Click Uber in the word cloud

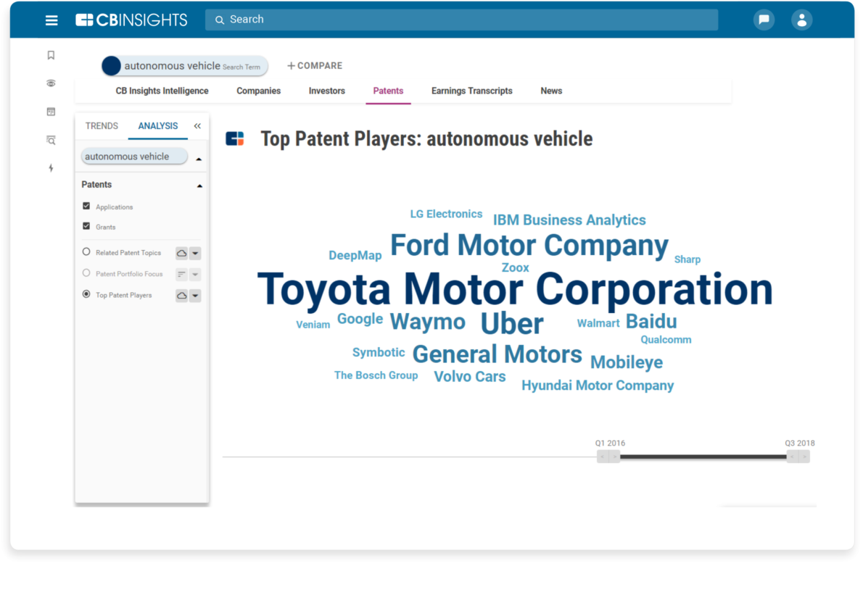click(x=512, y=323)
